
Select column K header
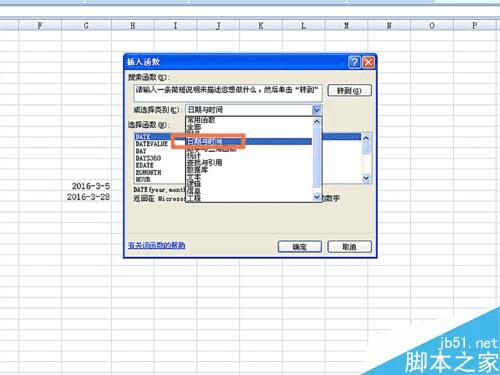261,26
